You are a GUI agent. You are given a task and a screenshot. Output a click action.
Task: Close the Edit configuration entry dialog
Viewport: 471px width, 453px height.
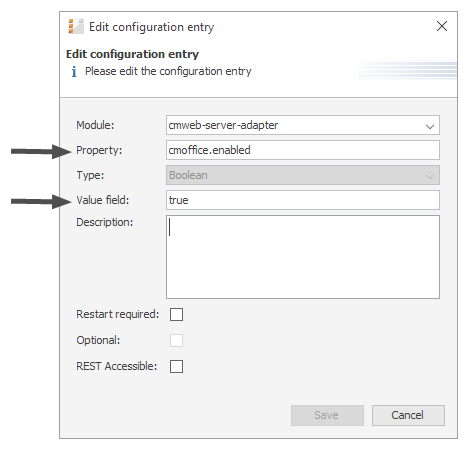point(442,26)
